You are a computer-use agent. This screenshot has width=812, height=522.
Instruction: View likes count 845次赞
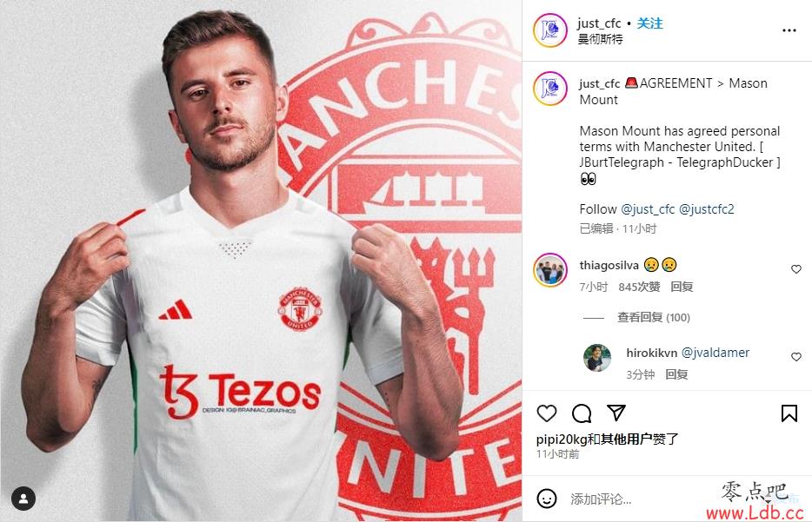click(639, 287)
